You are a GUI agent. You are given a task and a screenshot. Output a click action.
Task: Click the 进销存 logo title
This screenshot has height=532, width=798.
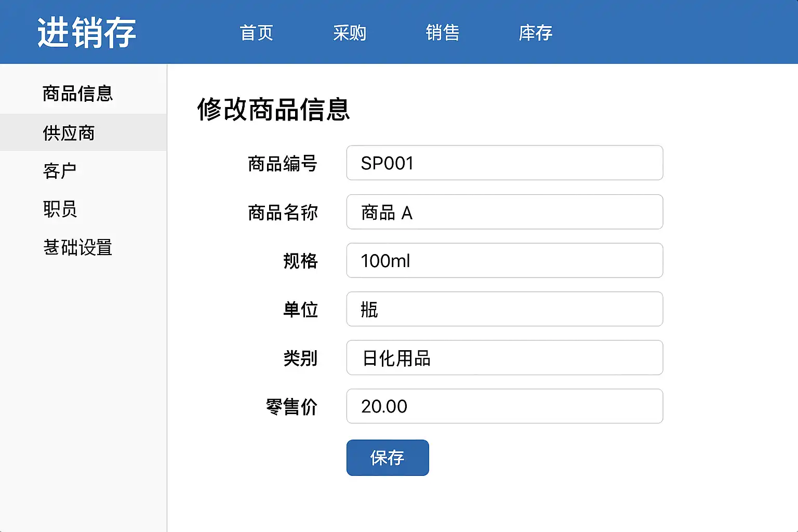pos(87,33)
